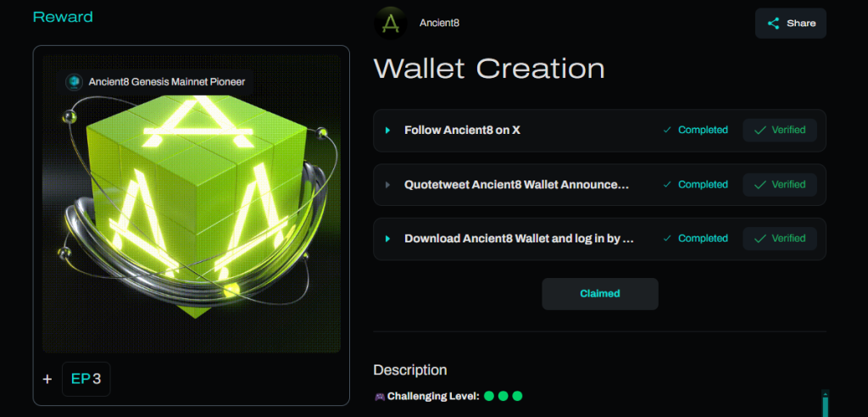Click the Claimed button
Viewport: 868px width, 417px height.
[600, 293]
